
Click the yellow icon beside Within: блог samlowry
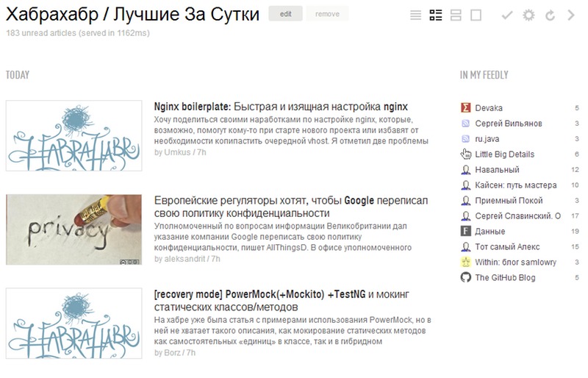(x=465, y=262)
